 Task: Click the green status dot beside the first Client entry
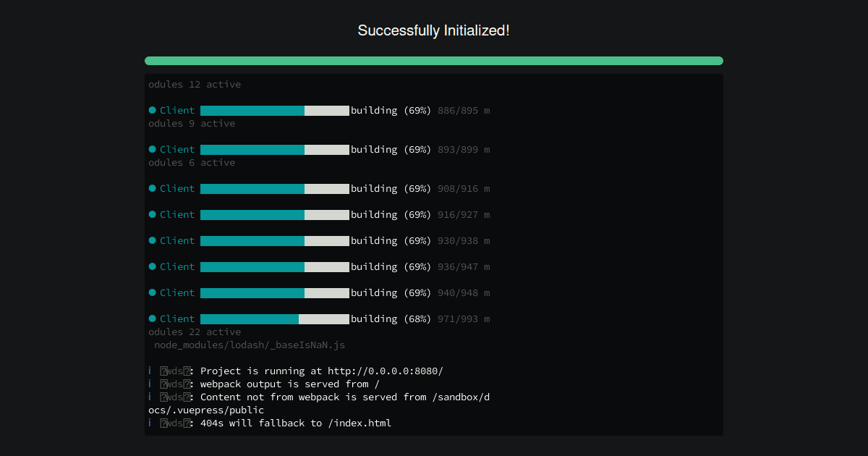[152, 110]
